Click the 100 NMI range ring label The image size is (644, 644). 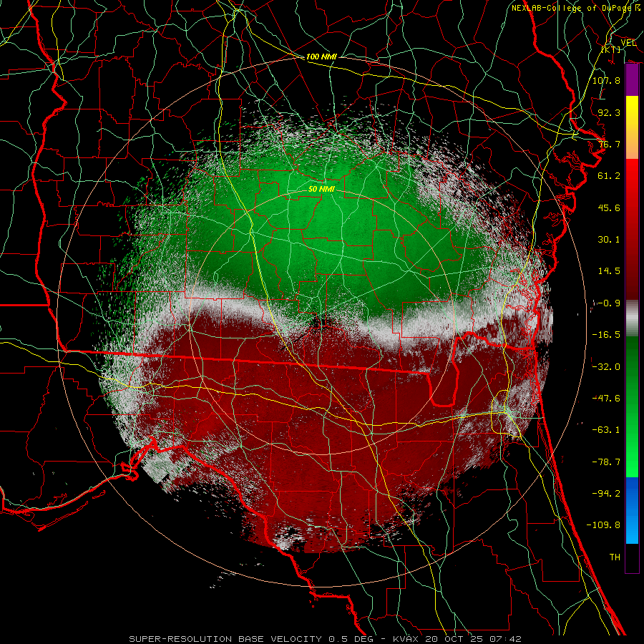tap(321, 57)
